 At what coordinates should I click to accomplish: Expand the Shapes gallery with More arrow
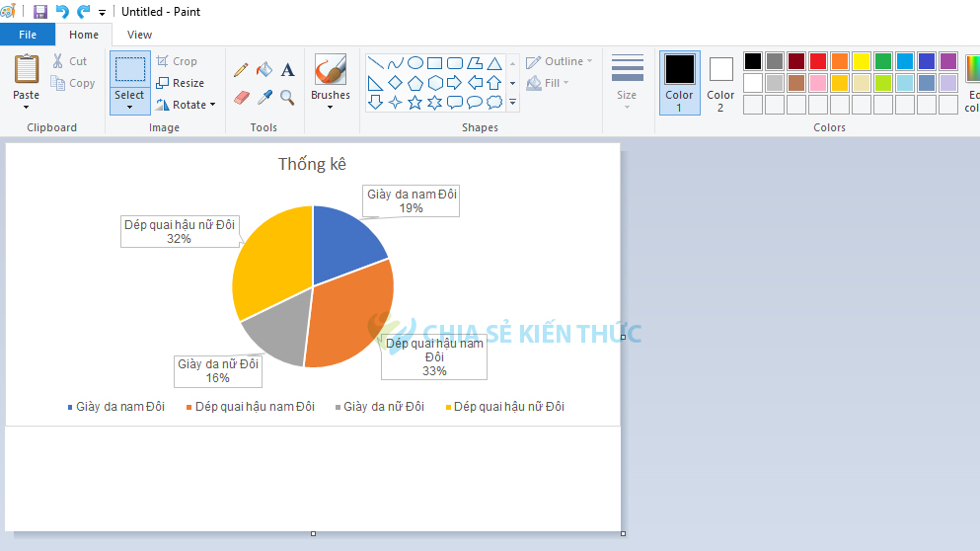(x=512, y=102)
